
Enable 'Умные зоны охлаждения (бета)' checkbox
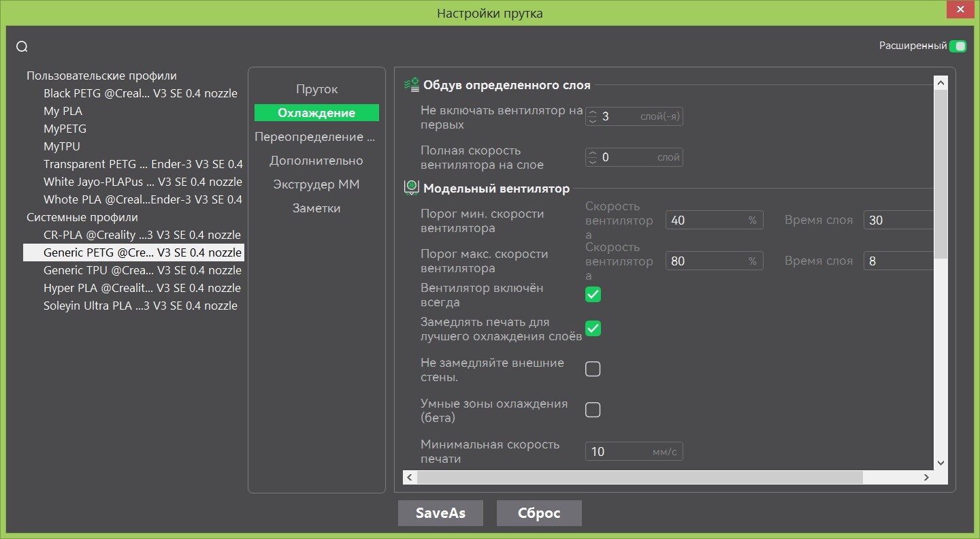593,410
